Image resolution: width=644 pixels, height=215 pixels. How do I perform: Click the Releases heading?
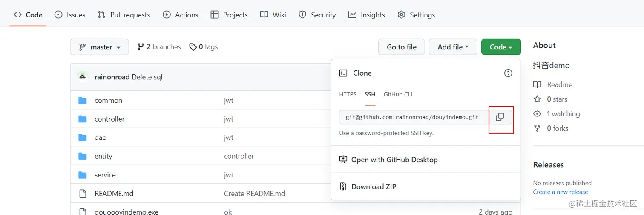[549, 165]
